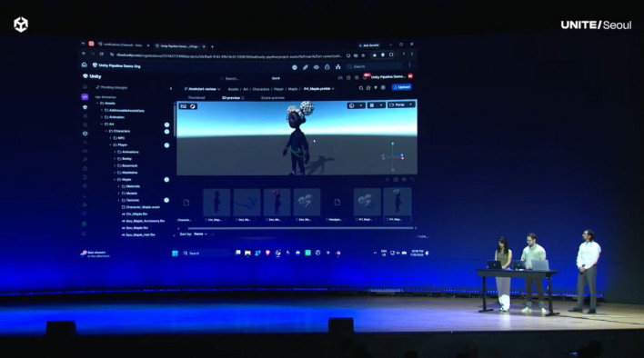Click the notification bell with red badge
The height and width of the screenshot is (358, 644).
365,76
